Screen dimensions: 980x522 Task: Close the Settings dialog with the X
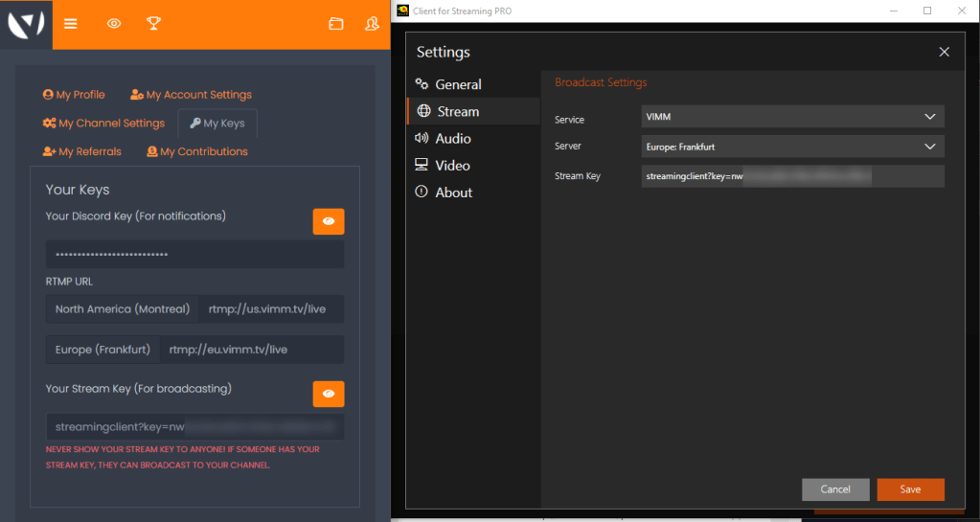click(944, 52)
